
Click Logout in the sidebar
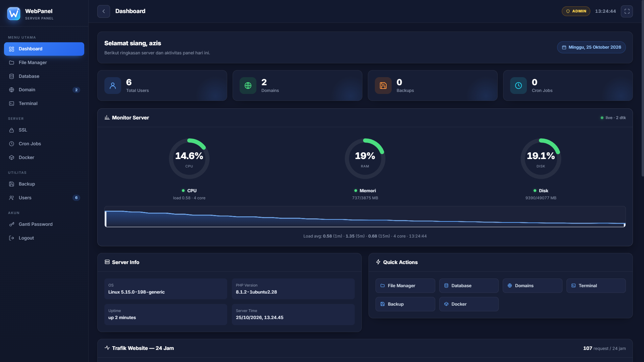(x=44, y=238)
